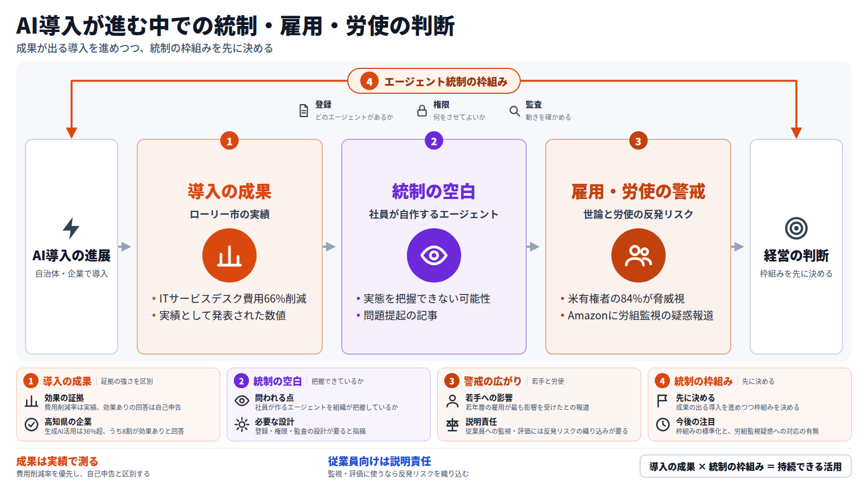Click the 従業員向けは説明責任 footer heading

tap(379, 461)
